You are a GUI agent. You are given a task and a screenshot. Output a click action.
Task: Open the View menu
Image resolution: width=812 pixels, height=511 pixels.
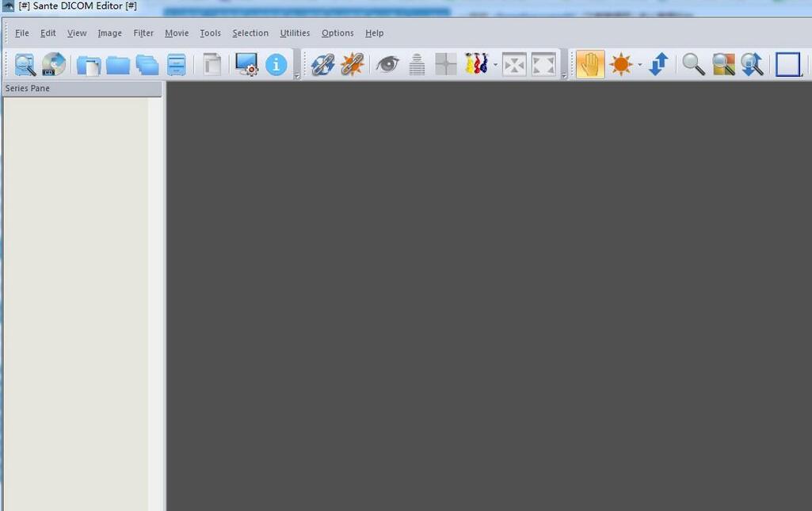(77, 33)
